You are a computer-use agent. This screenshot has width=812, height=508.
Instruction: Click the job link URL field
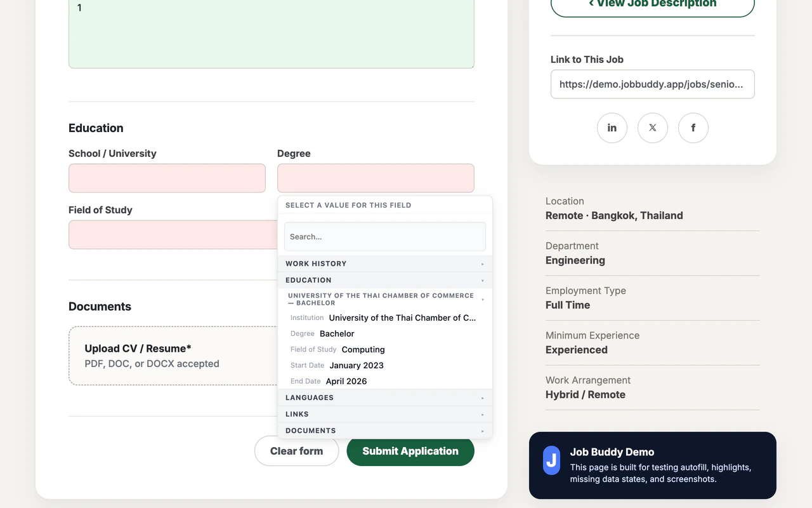[653, 84]
